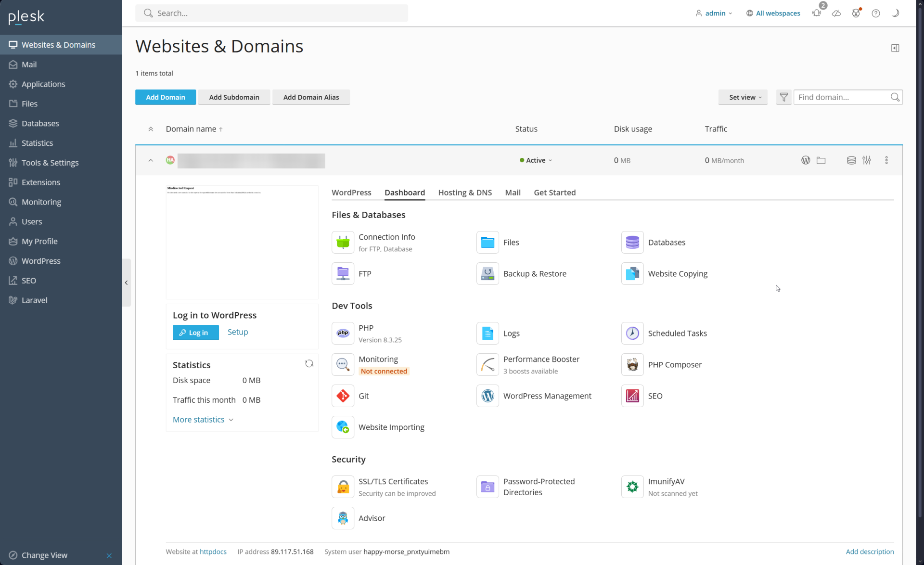
Task: Open Connection Info for FTP, Database
Action: coord(373,242)
